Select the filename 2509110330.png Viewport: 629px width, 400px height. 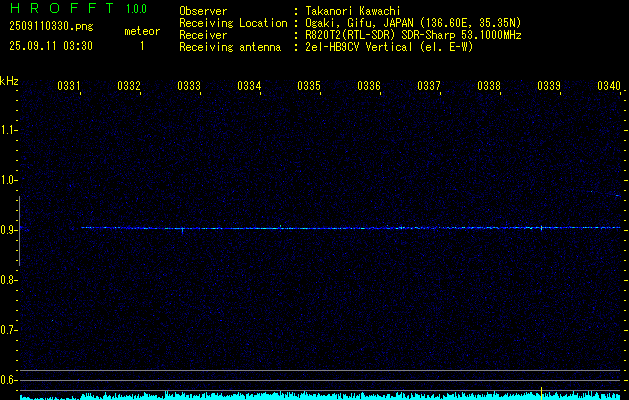point(51,27)
